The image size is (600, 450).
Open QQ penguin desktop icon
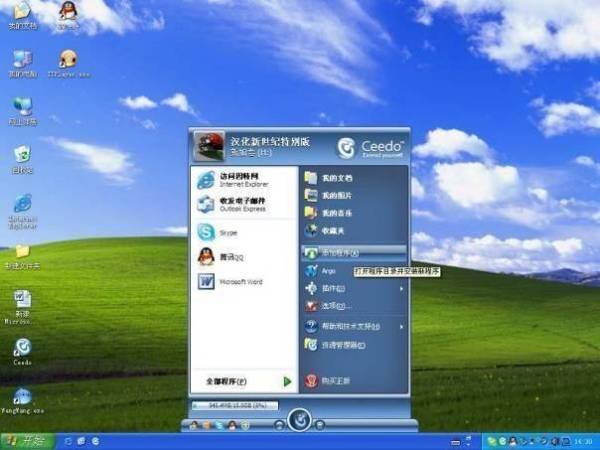tap(68, 15)
